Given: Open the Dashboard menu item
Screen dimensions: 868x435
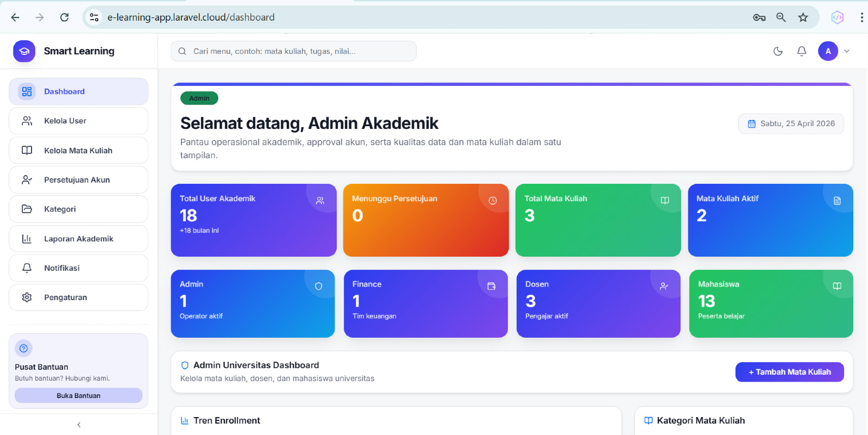Looking at the screenshot, I should [x=78, y=91].
